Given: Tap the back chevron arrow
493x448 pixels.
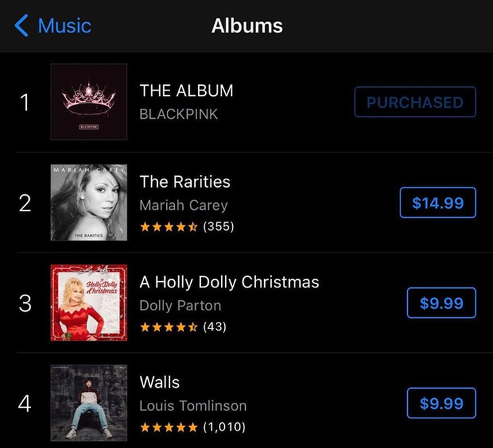Looking at the screenshot, I should point(22,26).
